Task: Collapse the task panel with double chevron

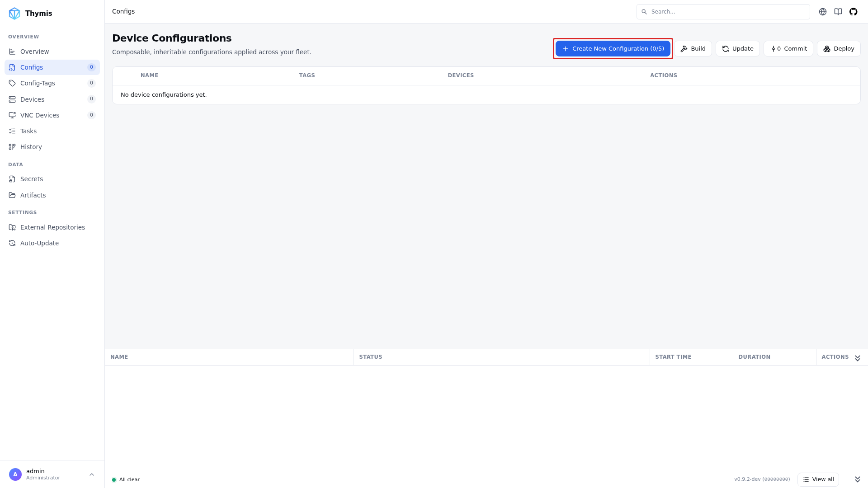Action: [858, 358]
